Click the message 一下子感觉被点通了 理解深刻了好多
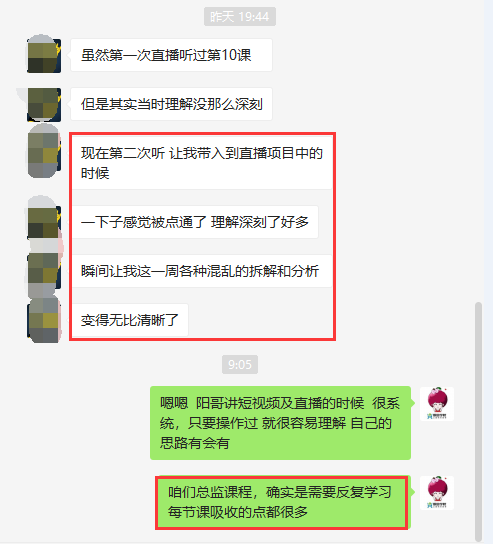The height and width of the screenshot is (544, 493). [195, 222]
